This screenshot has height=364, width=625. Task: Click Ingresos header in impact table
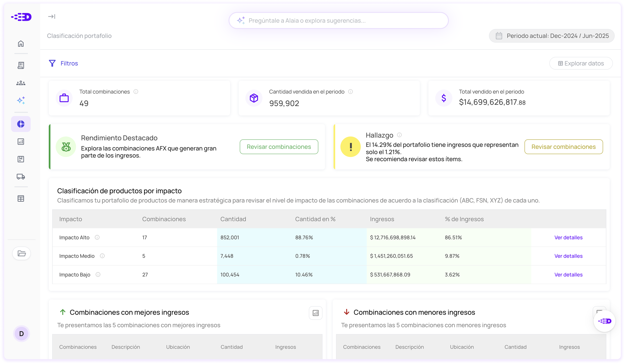click(382, 219)
